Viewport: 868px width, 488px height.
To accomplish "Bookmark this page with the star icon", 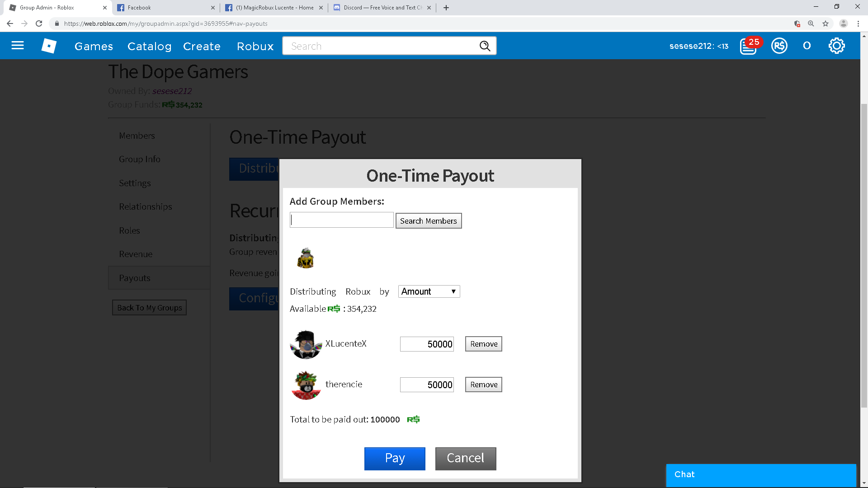I will 826,23.
